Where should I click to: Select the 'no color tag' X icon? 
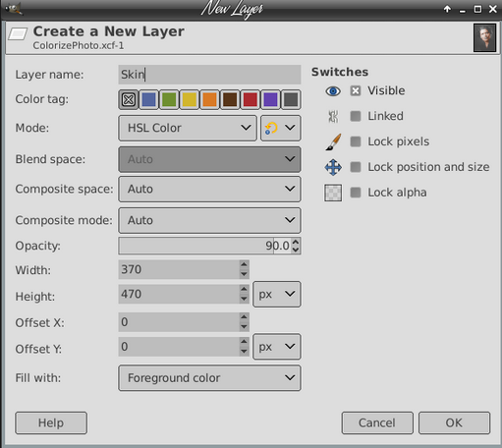(129, 99)
